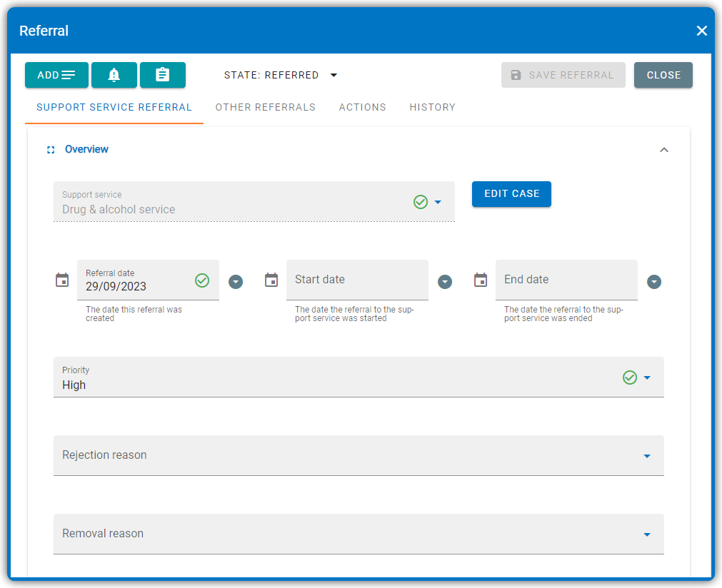Open the Support service dropdown arrow
The width and height of the screenshot is (722, 588).
(438, 202)
